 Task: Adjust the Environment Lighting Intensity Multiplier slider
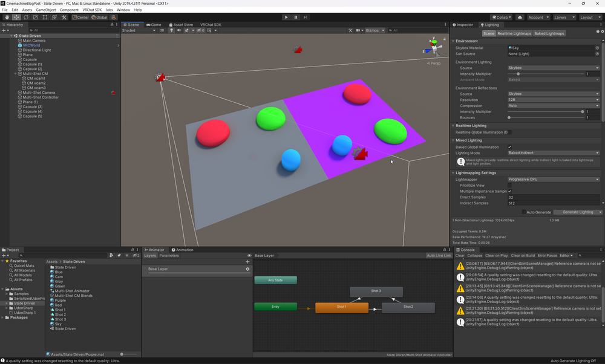point(518,74)
